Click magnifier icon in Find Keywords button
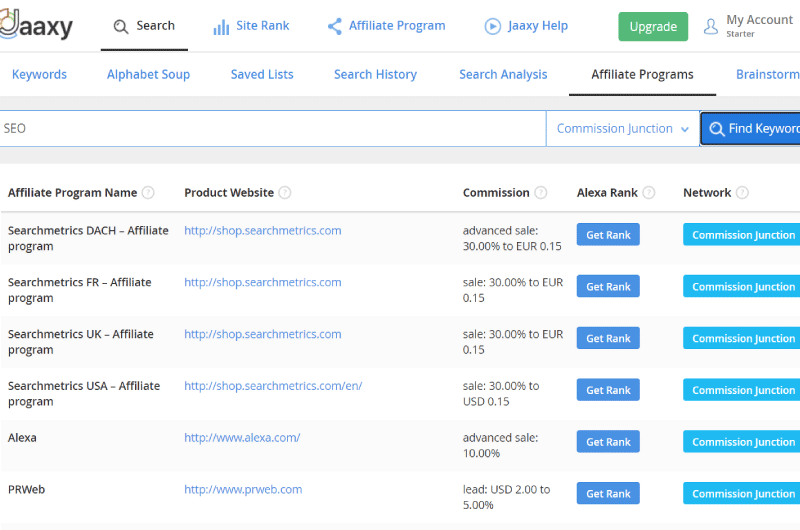Screen dimensions: 800x530 tap(717, 129)
